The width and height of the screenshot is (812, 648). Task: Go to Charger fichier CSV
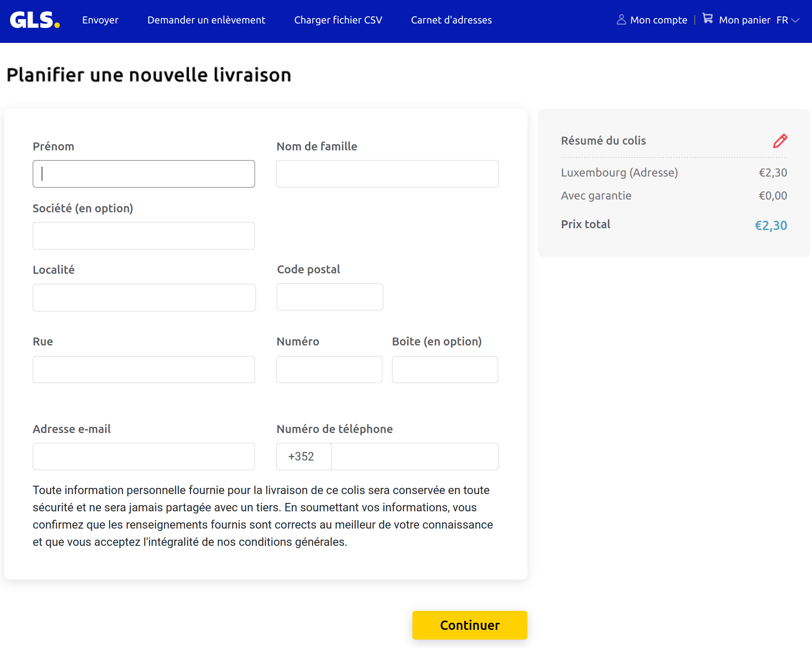pyautogui.click(x=338, y=20)
